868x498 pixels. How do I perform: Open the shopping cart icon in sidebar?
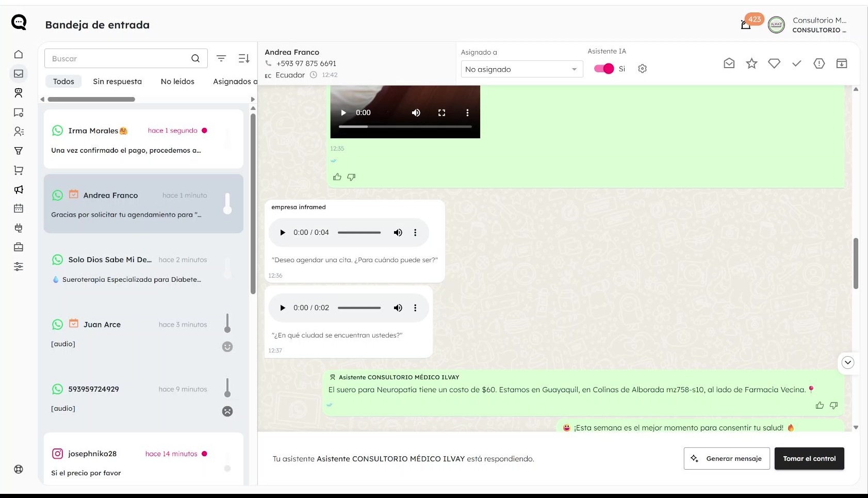tap(19, 170)
